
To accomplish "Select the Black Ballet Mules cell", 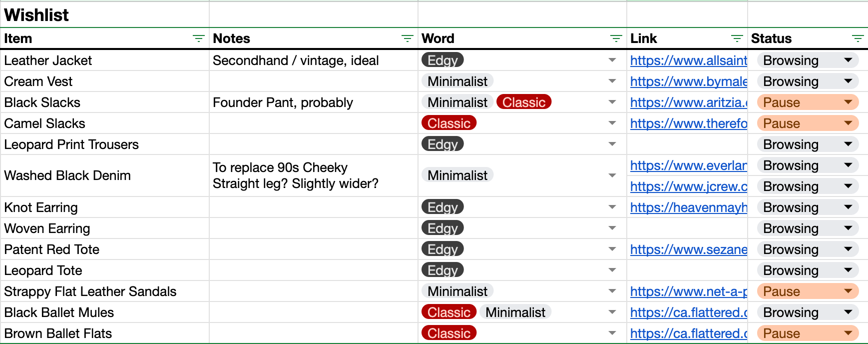I will [x=104, y=312].
